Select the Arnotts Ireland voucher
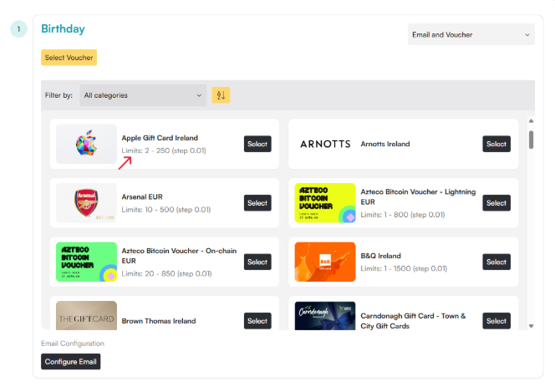Screen dimensions: 555x392 [x=496, y=144]
